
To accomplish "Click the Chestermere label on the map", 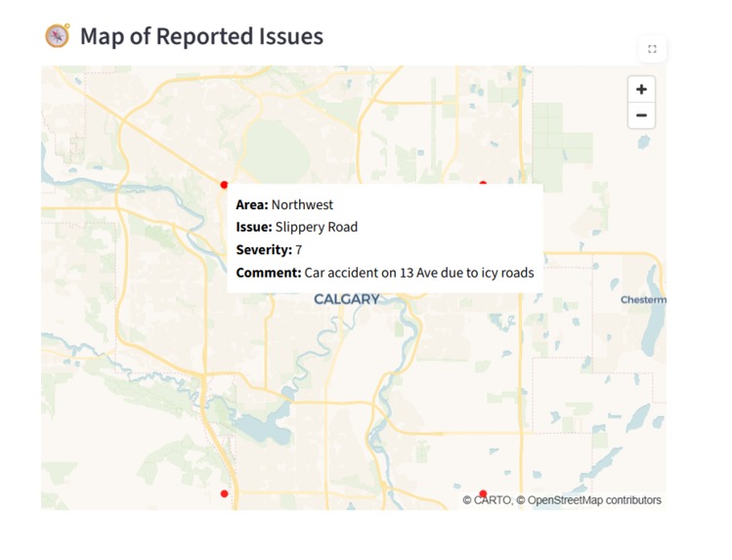I will (x=643, y=300).
